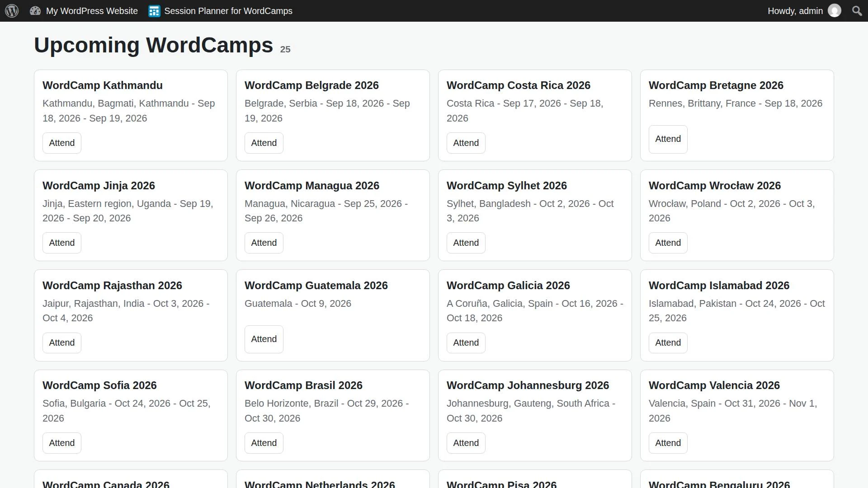The image size is (868, 488).
Task: Click the Belgrade, Serbia dates text
Action: (327, 111)
